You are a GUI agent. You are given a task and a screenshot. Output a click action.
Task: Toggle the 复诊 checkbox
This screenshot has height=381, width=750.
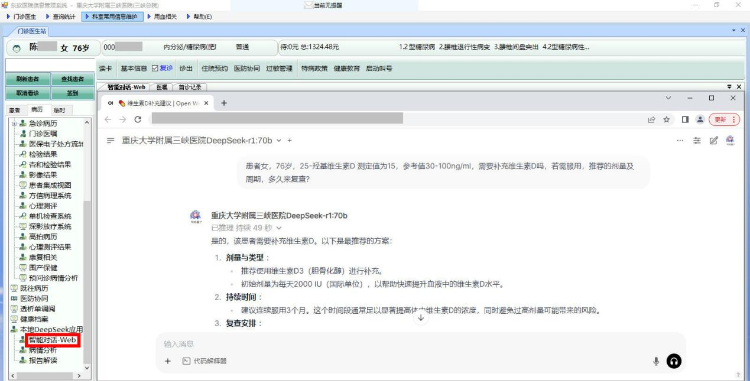(155, 68)
